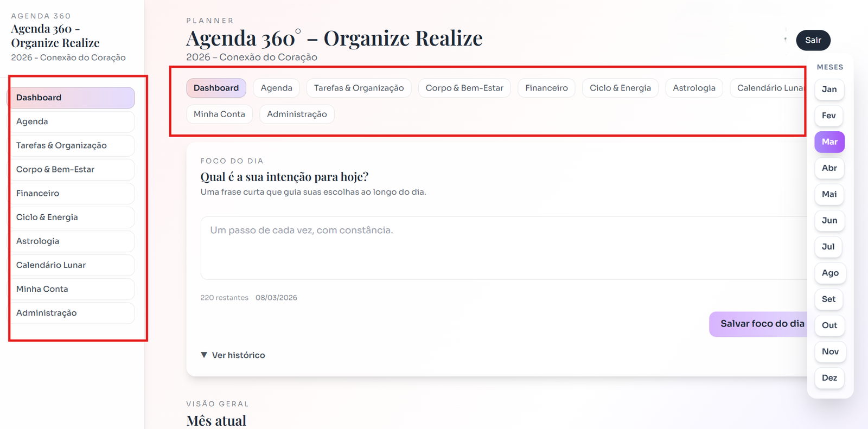Screen dimensions: 868x429
Task: Select Set in the months column
Action: [x=828, y=299]
